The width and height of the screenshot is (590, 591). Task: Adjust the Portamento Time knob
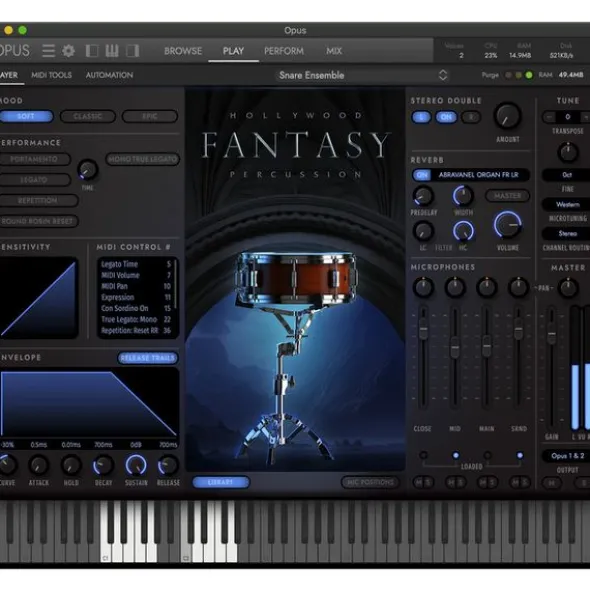pos(88,170)
